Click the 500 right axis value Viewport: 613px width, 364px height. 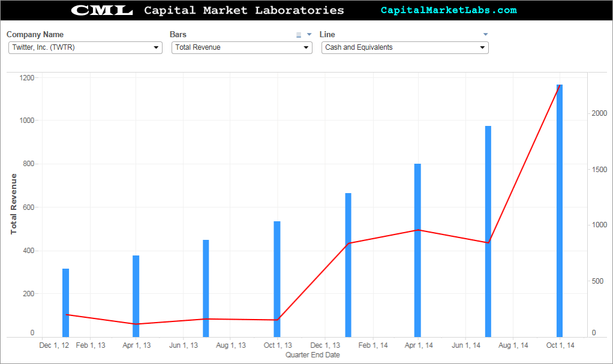pos(598,281)
